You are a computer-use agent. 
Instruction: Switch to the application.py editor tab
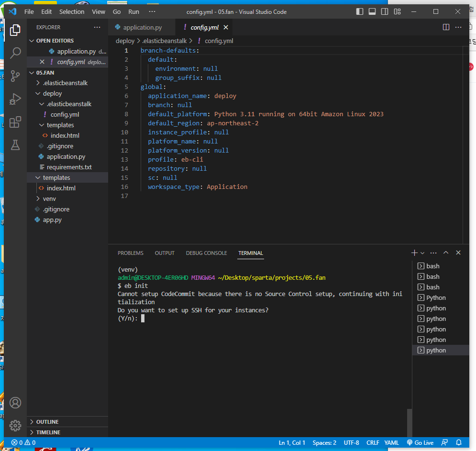(x=142, y=27)
